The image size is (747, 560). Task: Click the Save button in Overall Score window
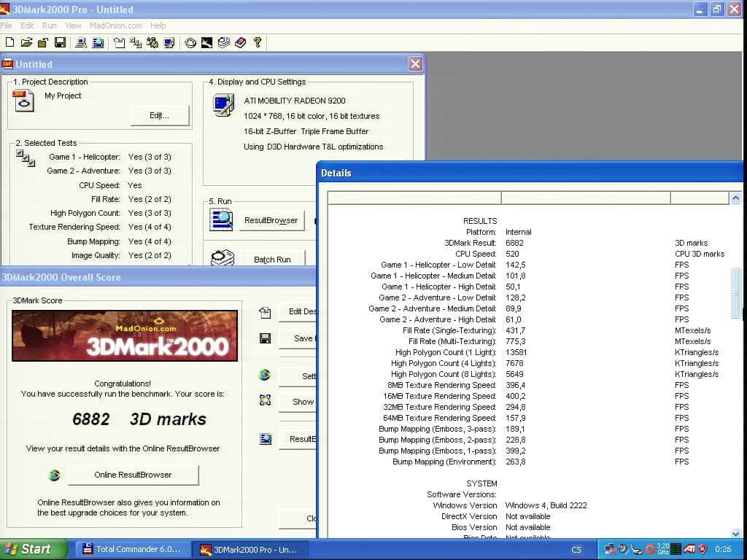coord(298,338)
